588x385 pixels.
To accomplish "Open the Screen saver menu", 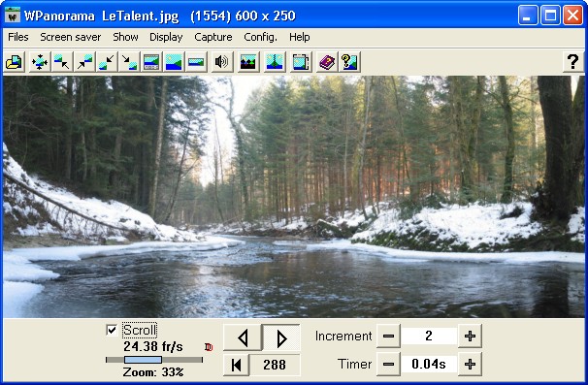I will point(71,37).
